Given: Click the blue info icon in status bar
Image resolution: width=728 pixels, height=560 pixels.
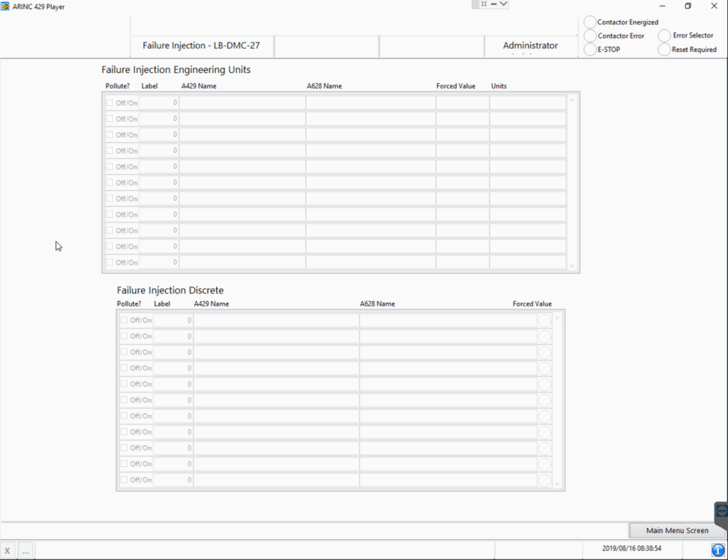Looking at the screenshot, I should tap(718, 549).
